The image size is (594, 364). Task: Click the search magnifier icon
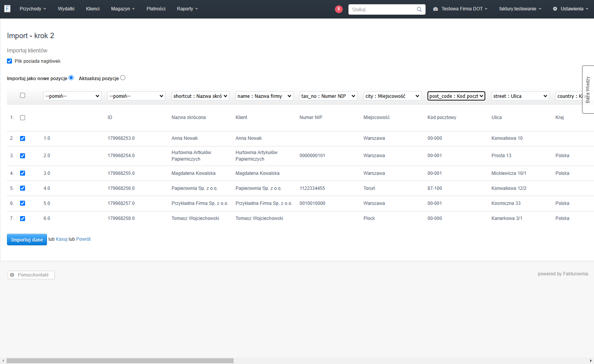pyautogui.click(x=419, y=9)
